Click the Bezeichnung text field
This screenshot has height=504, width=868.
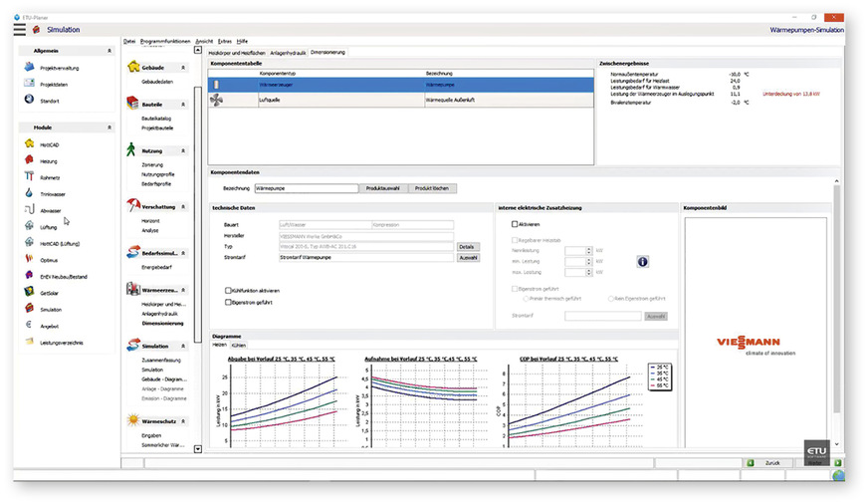[x=305, y=187]
